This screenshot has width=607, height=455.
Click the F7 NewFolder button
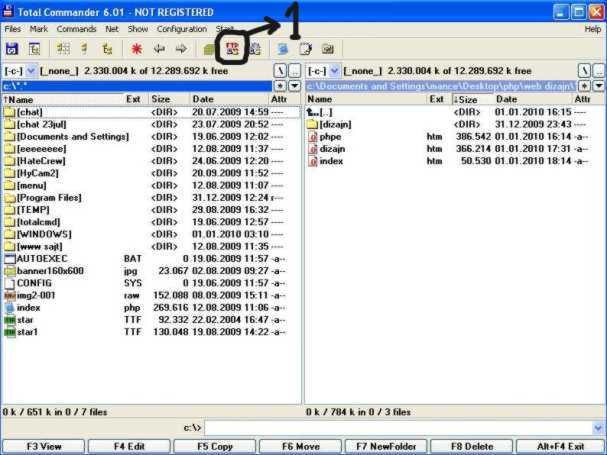386,446
